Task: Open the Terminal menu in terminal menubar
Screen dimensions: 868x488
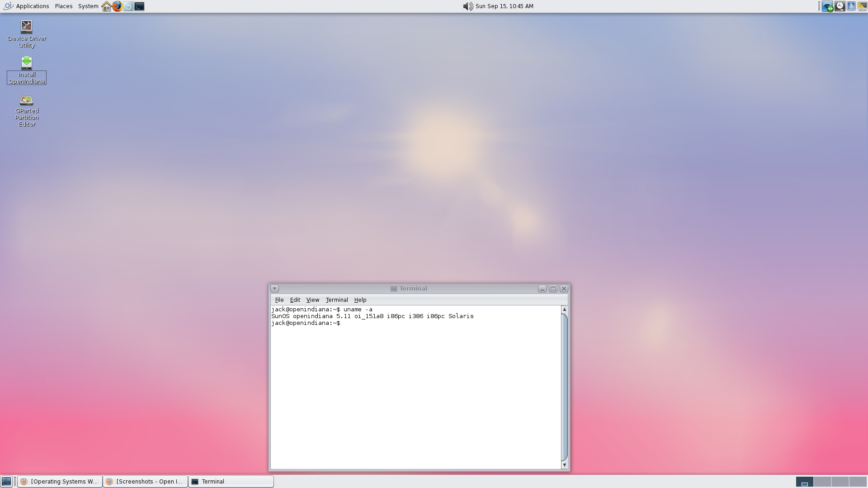Action: click(337, 300)
